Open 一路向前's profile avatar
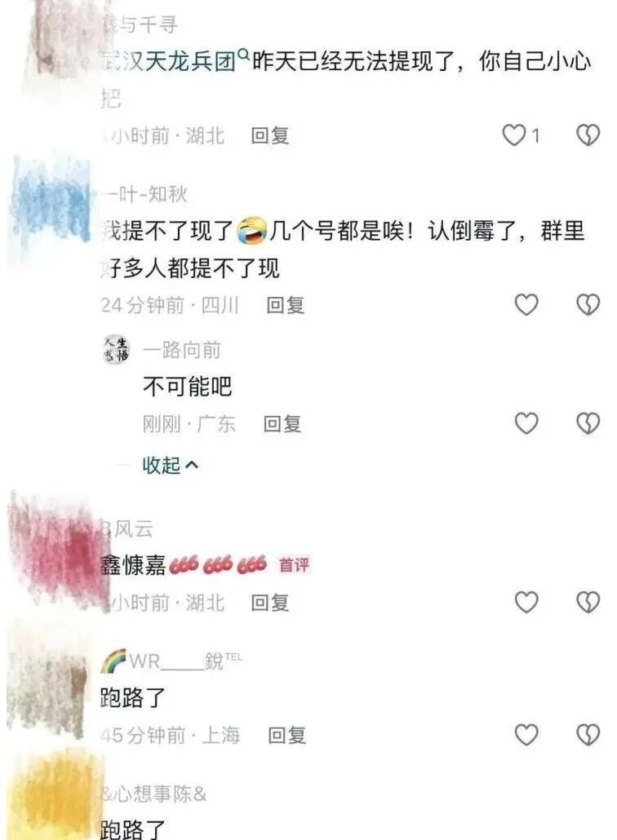The width and height of the screenshot is (617, 840). coord(117,350)
